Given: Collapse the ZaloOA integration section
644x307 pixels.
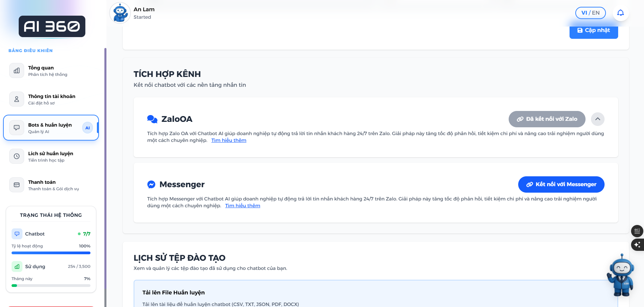Looking at the screenshot, I should [x=598, y=119].
